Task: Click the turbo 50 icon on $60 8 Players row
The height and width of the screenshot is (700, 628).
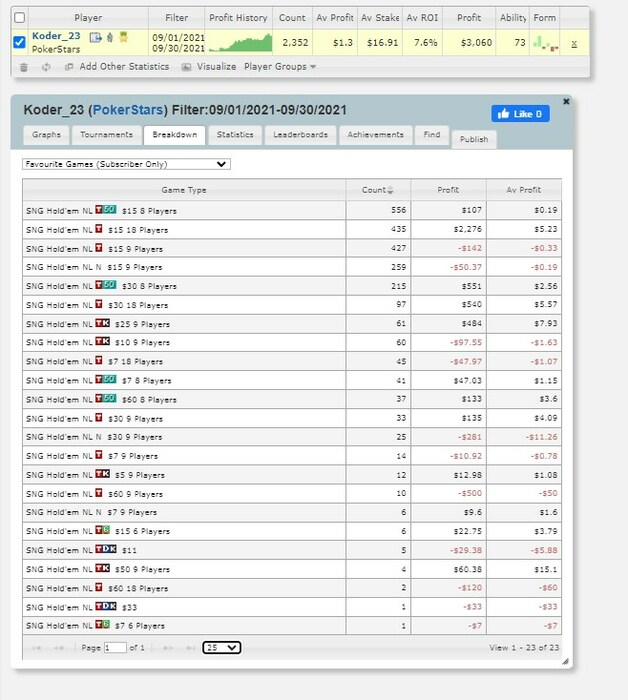Action: pyautogui.click(x=106, y=398)
